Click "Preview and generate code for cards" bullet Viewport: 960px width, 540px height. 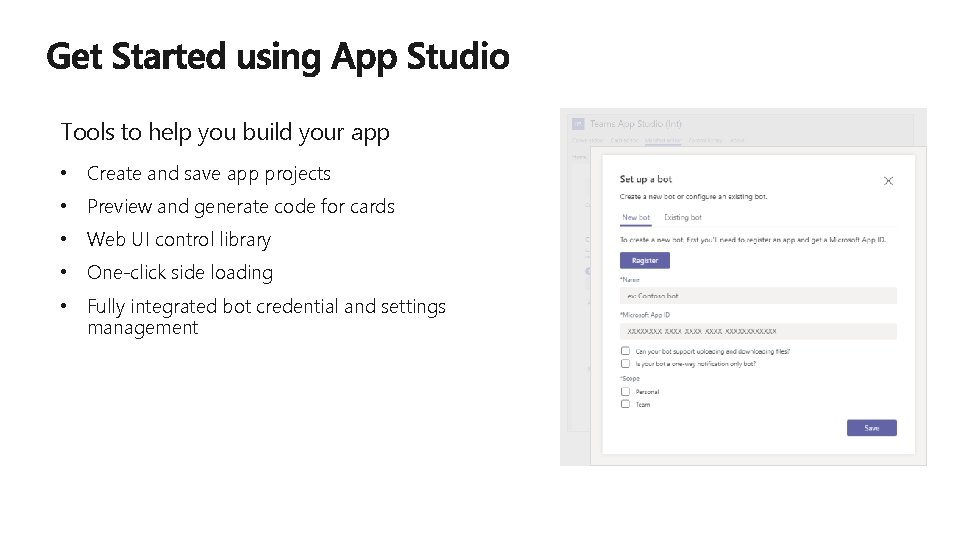[241, 207]
